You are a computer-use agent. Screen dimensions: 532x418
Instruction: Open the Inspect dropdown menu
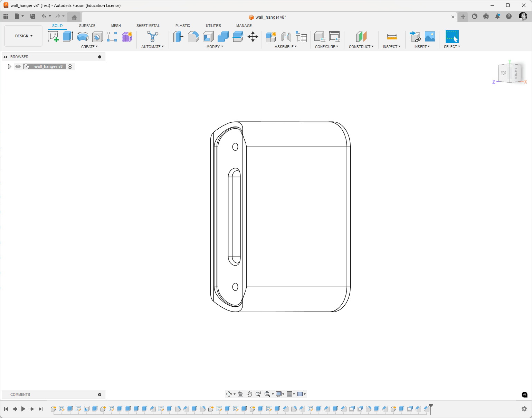click(392, 47)
